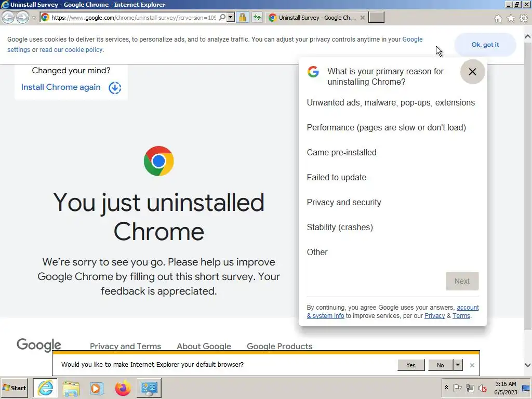Open the Privacy and Terms footer link

coord(125,346)
